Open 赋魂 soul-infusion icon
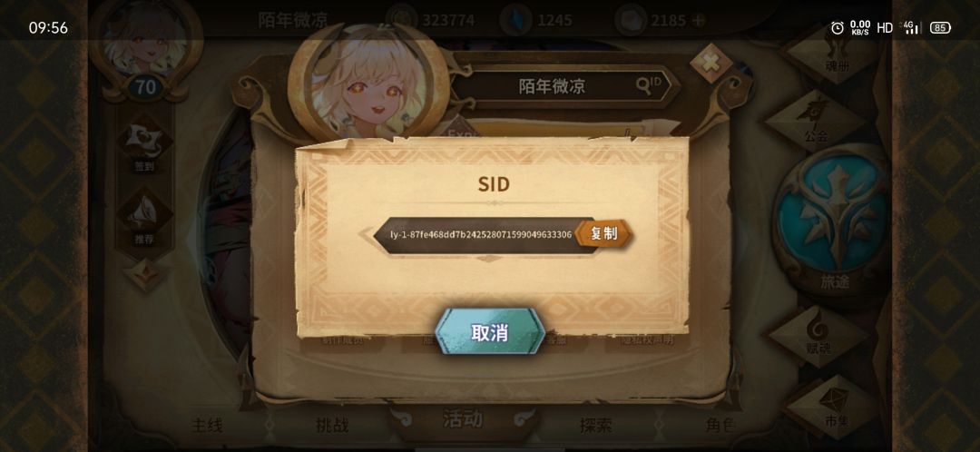This screenshot has width=980, height=452. [x=818, y=336]
